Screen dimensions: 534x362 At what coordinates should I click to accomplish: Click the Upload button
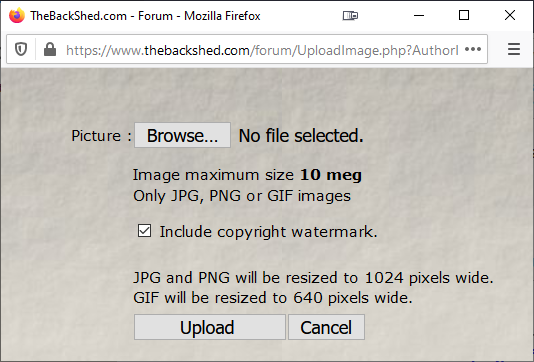pyautogui.click(x=209, y=327)
